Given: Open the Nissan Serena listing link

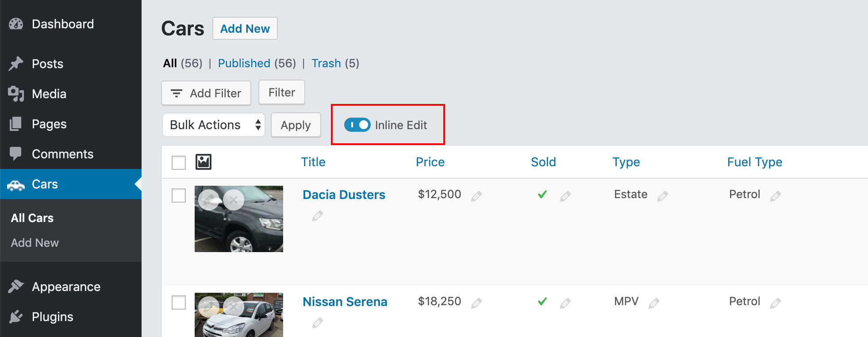Looking at the screenshot, I should coord(345,302).
